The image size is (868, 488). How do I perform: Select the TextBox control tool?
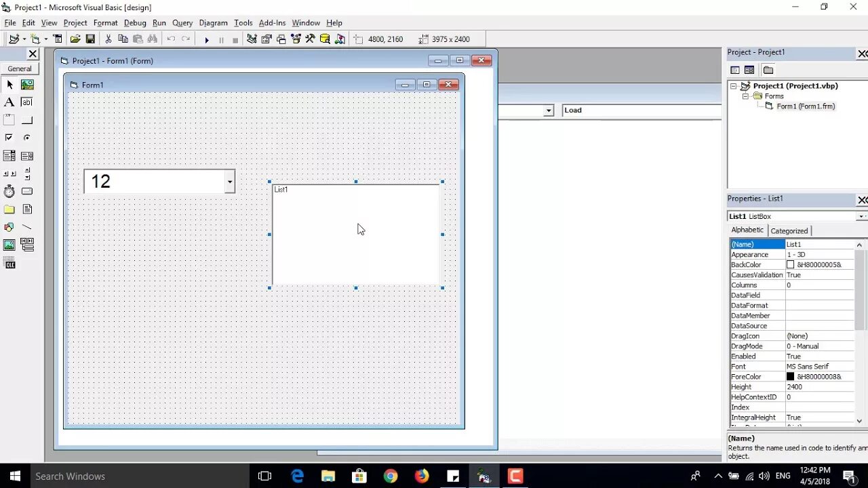click(27, 102)
